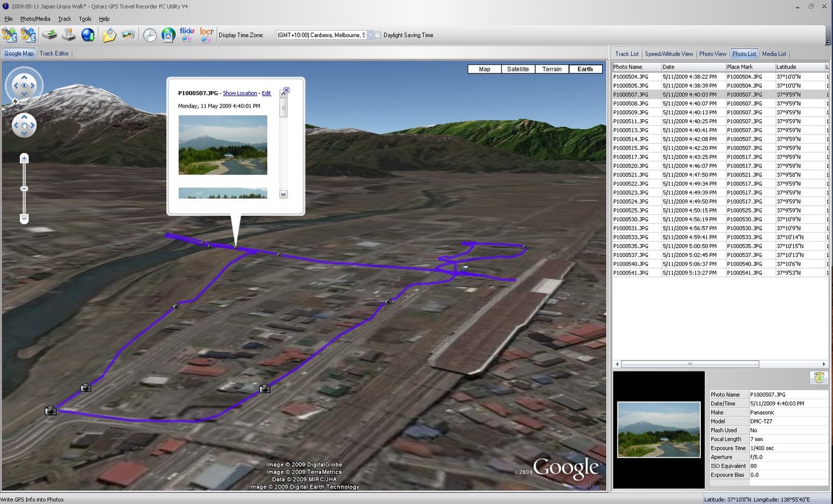Upload photos with the locr icon
The image size is (833, 504).
[207, 35]
